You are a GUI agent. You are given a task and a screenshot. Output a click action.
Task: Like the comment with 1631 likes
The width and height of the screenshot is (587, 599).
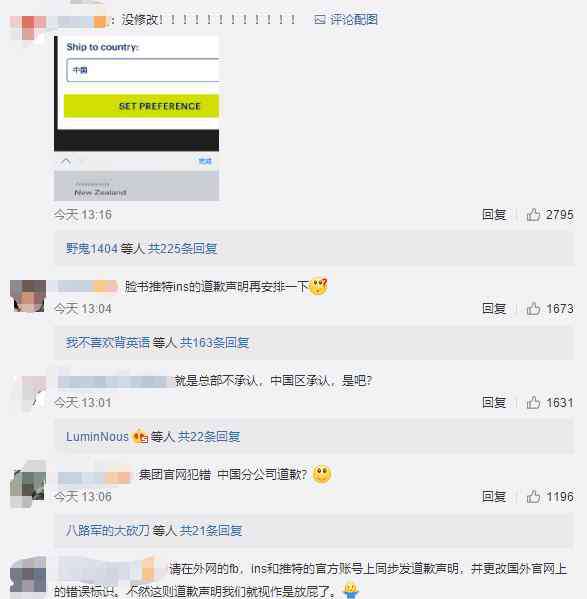tap(533, 403)
